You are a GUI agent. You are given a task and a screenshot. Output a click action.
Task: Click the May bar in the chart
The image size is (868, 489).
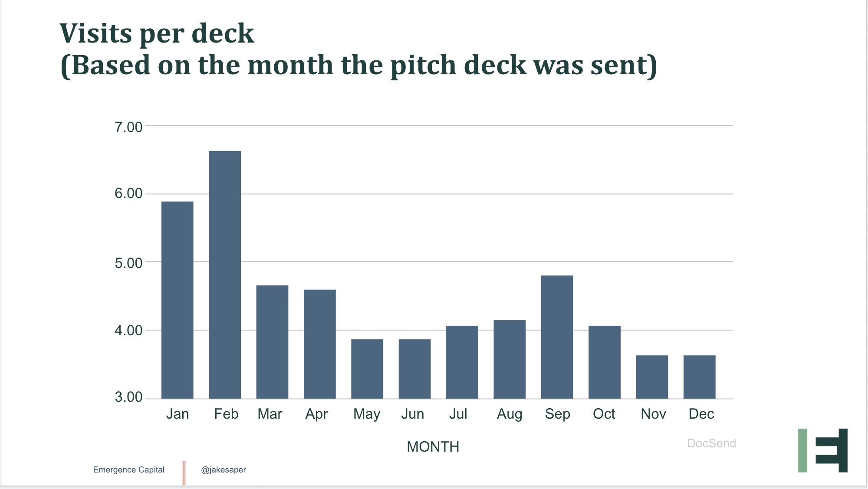point(367,369)
